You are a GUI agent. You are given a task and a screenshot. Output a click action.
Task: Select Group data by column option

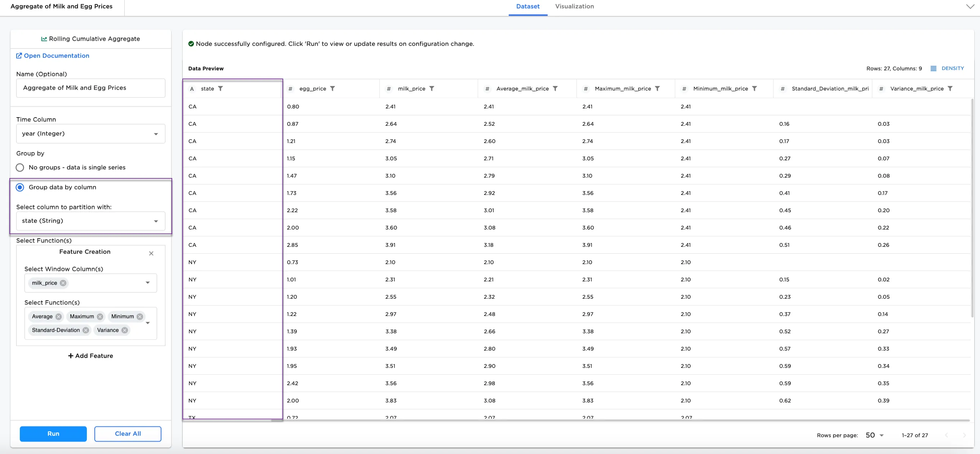(20, 187)
